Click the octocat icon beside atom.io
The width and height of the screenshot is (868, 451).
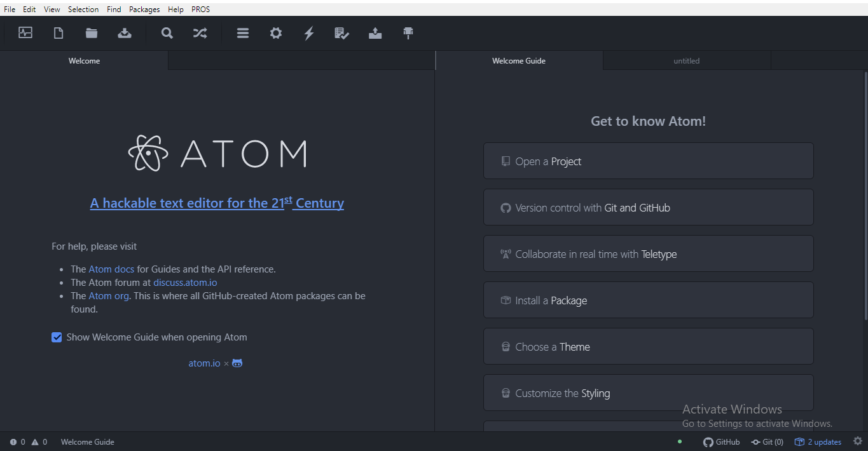(237, 363)
